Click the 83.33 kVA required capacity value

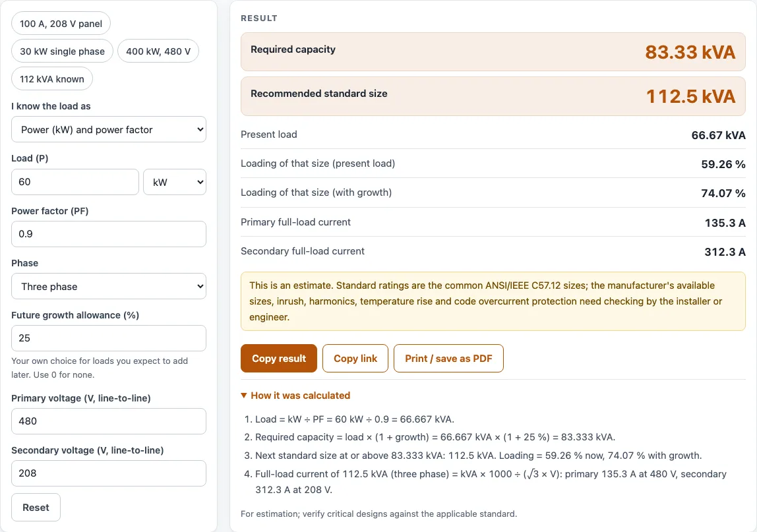[x=690, y=52]
